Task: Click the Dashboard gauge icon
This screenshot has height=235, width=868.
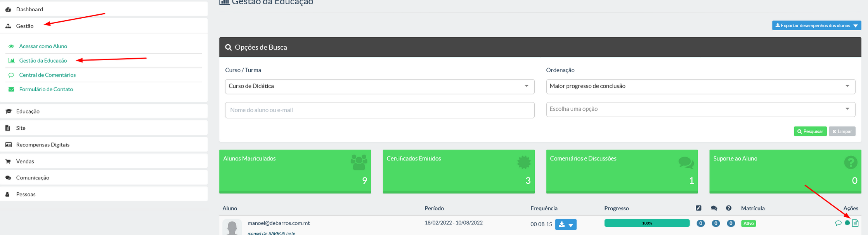Action: coord(8,9)
